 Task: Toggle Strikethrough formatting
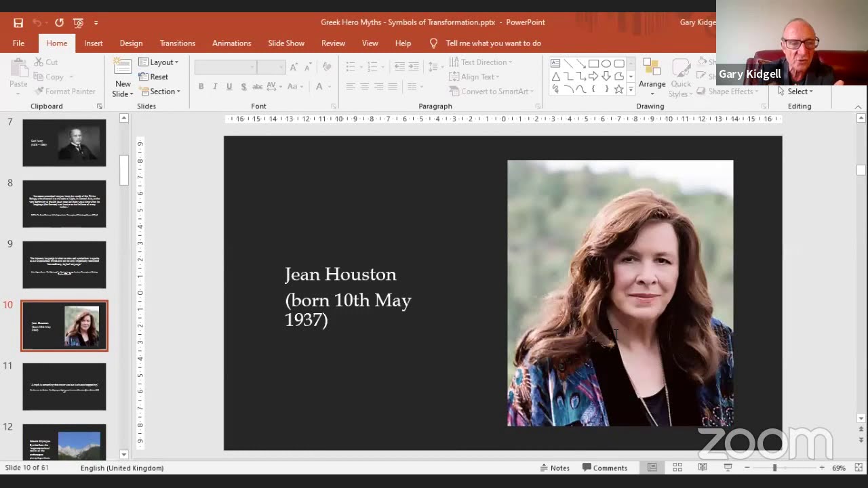click(x=258, y=87)
